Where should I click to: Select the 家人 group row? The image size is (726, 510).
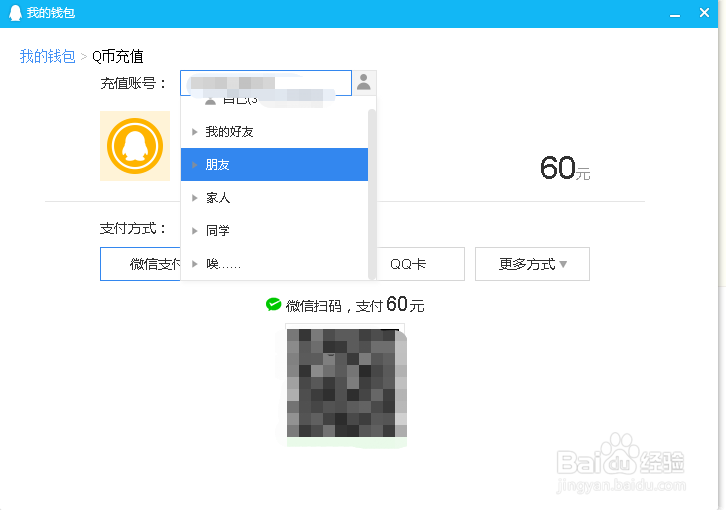(274, 198)
